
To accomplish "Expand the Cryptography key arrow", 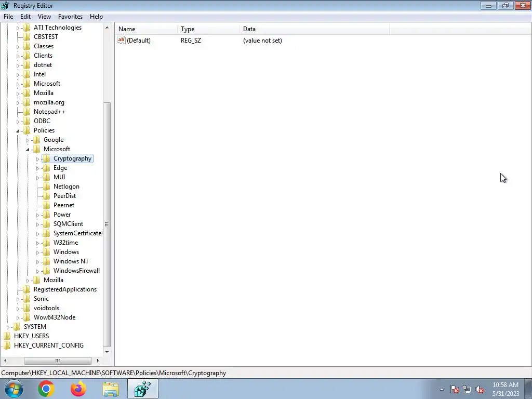I will pos(37,159).
